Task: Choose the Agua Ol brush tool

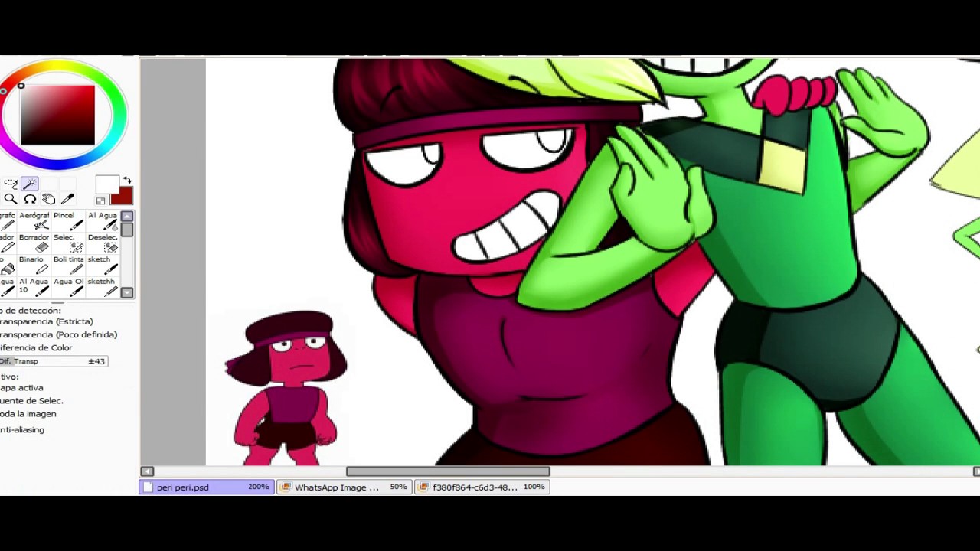Action: click(x=68, y=287)
